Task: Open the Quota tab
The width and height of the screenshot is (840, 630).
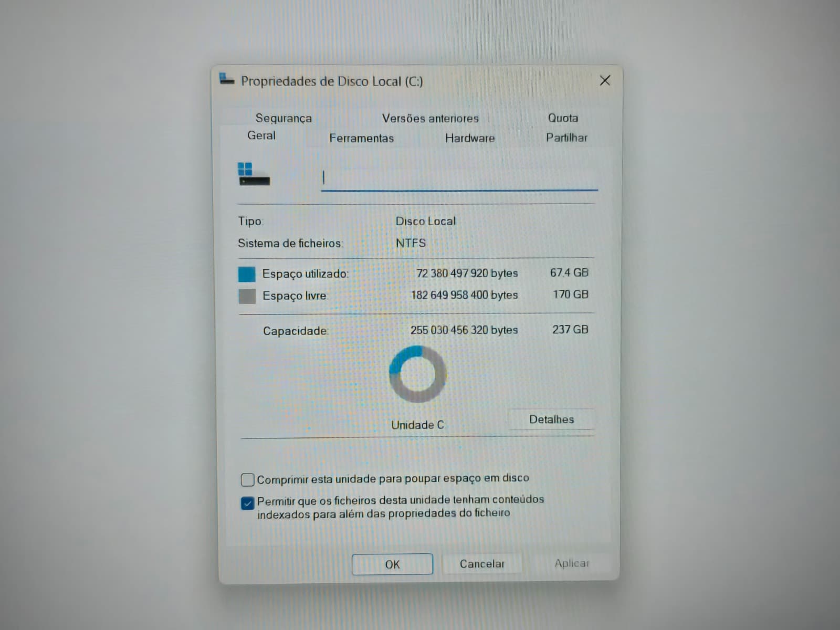Action: coord(563,118)
